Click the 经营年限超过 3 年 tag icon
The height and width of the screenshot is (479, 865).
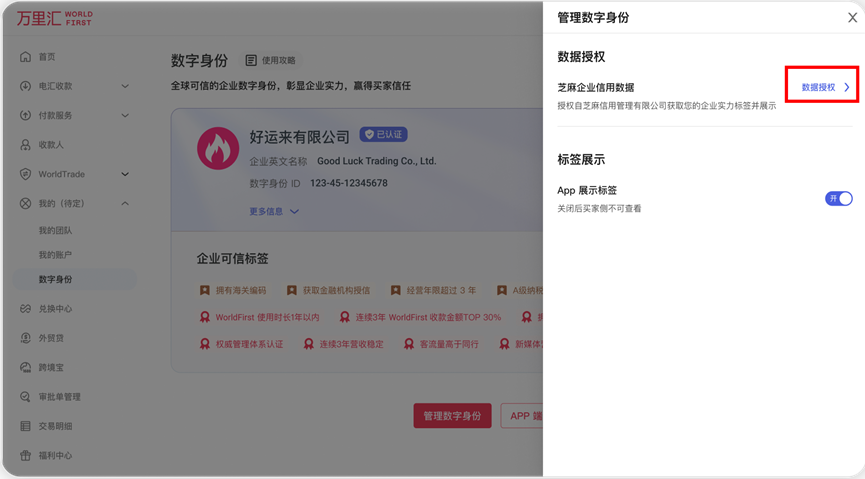click(x=396, y=290)
